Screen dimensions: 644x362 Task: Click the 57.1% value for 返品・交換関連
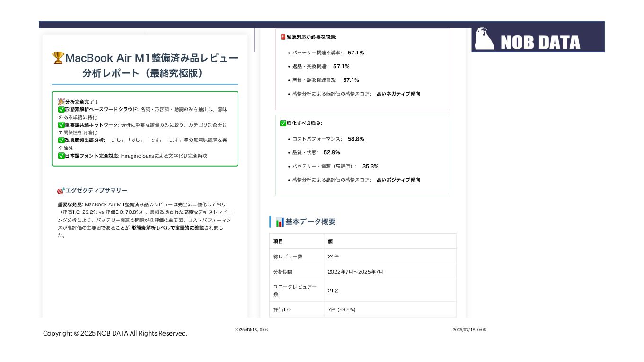coord(341,66)
